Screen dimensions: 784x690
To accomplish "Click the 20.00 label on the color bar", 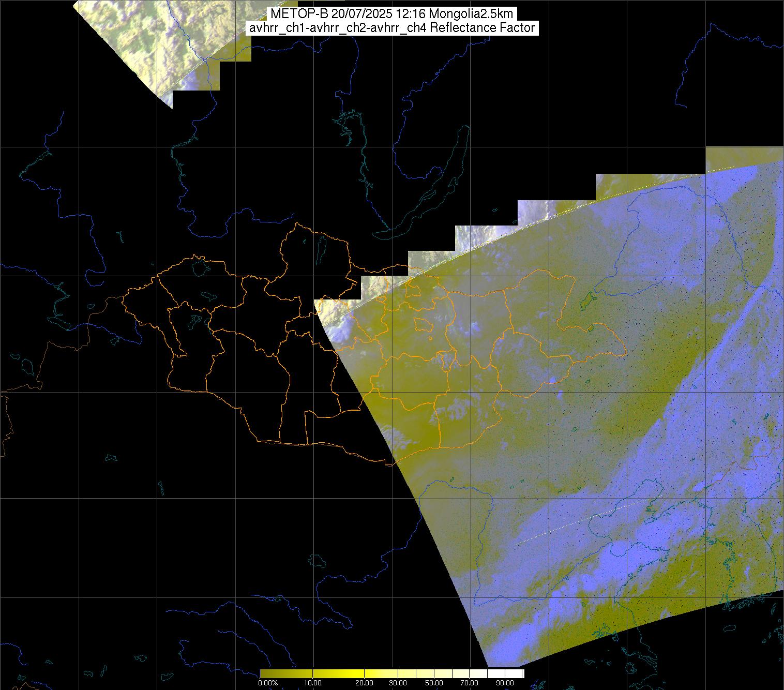I will coord(364,683).
